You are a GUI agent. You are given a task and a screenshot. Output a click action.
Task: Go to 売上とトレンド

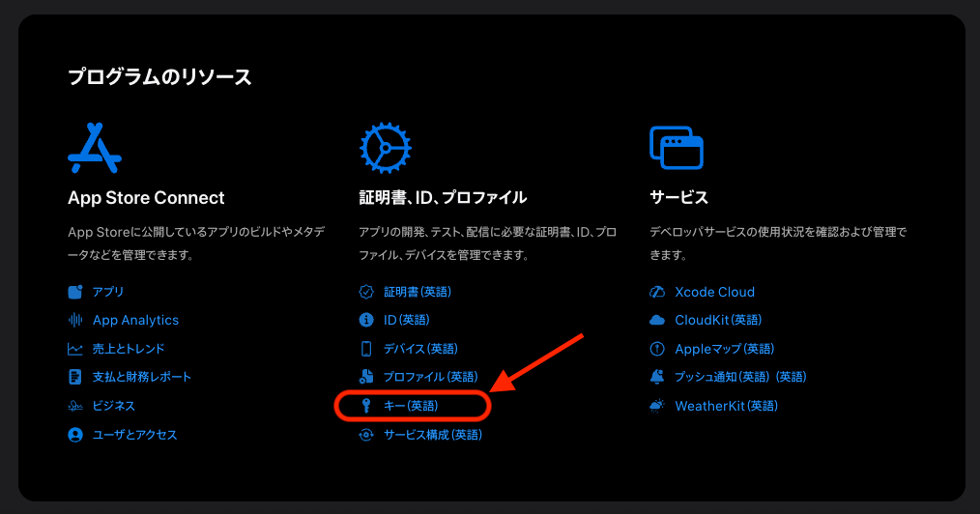click(x=129, y=349)
